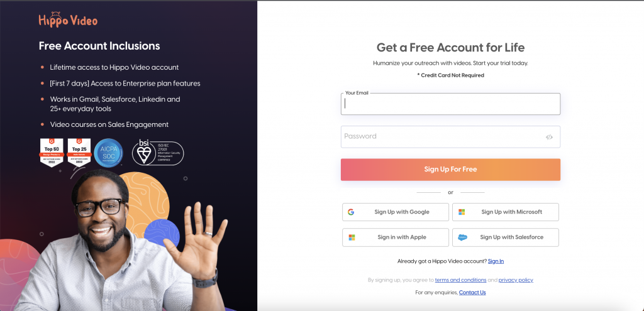Click into the Password field
Image resolution: width=644 pixels, height=311 pixels.
(450, 136)
